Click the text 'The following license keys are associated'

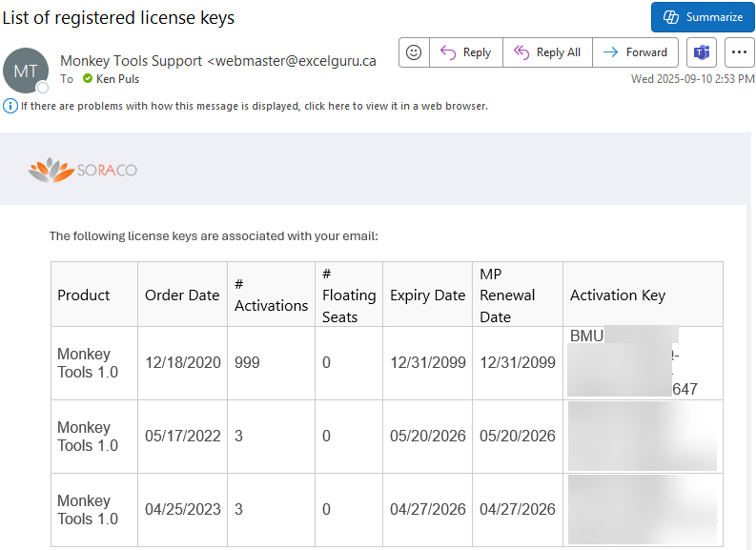coord(169,236)
